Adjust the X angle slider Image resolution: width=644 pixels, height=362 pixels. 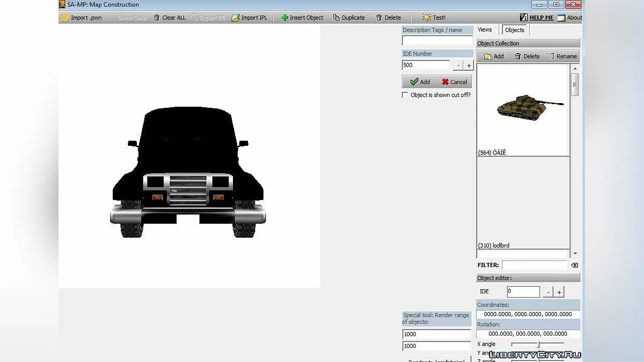[538, 344]
